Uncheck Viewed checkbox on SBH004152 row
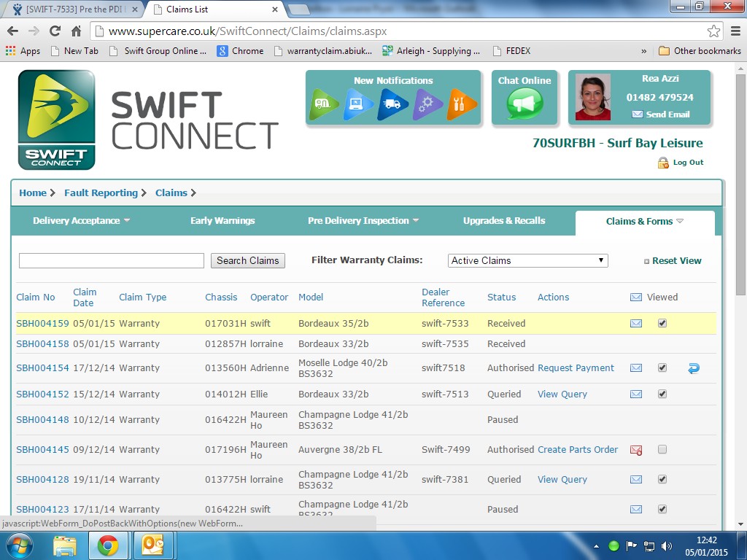 coord(662,394)
